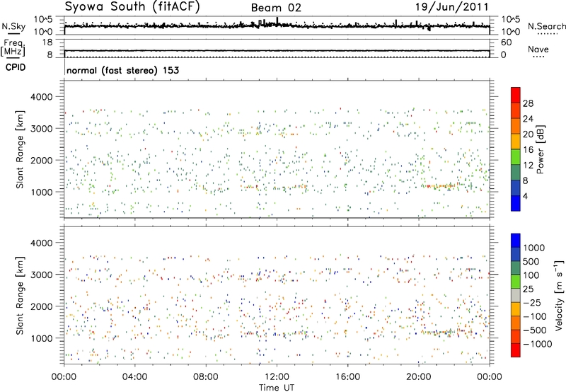This screenshot has height=392, width=566.
Task: Click the 'Freq. [MHz]' axis label
Action: [13, 48]
